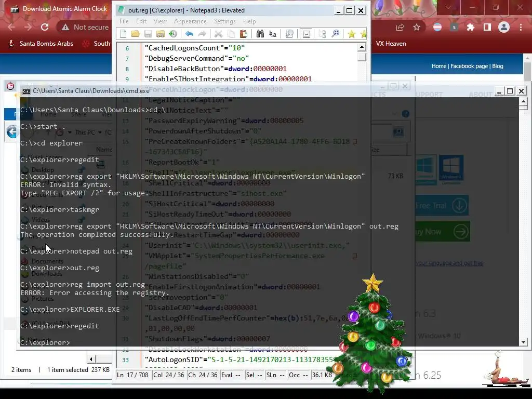
Task: Click line 33 "AutoLogonSID" in Notepad3
Action: (239, 360)
